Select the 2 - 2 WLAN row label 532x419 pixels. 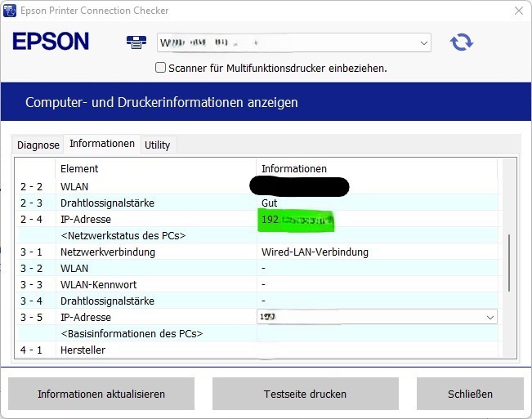[x=74, y=186]
